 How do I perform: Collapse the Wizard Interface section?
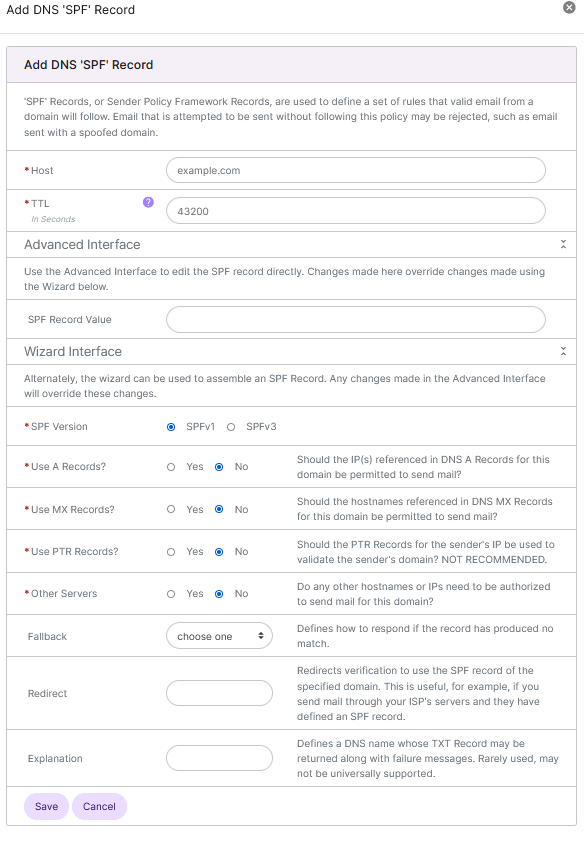coord(563,350)
